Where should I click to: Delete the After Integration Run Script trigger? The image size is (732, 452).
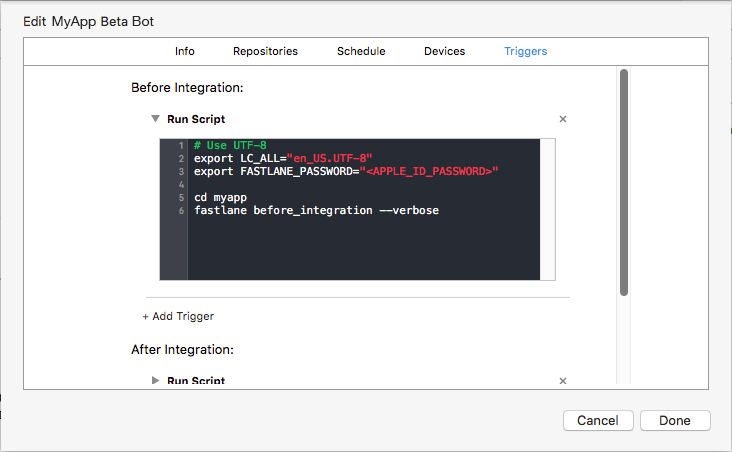pyautogui.click(x=562, y=381)
